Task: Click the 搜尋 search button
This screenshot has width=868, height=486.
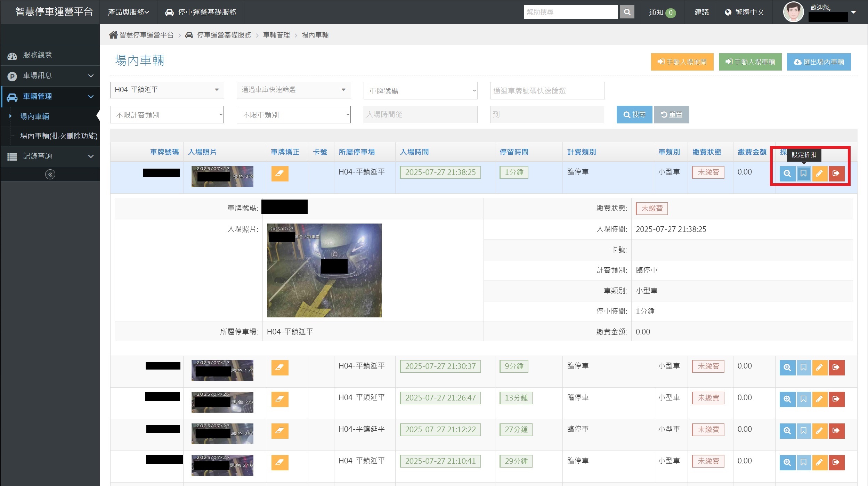Action: (x=634, y=114)
